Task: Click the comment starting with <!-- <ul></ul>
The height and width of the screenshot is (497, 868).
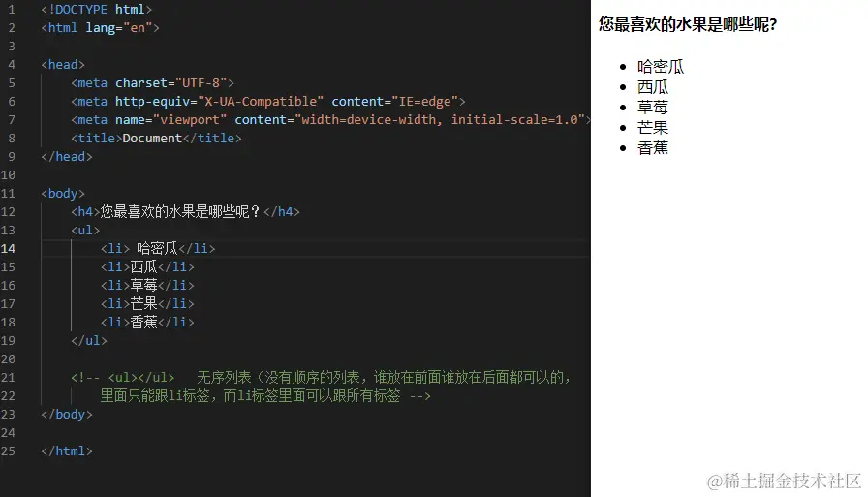Action: (321, 378)
